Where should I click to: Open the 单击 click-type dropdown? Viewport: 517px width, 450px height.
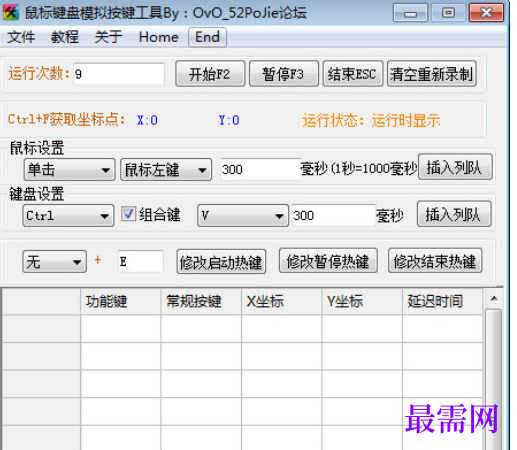click(70, 170)
